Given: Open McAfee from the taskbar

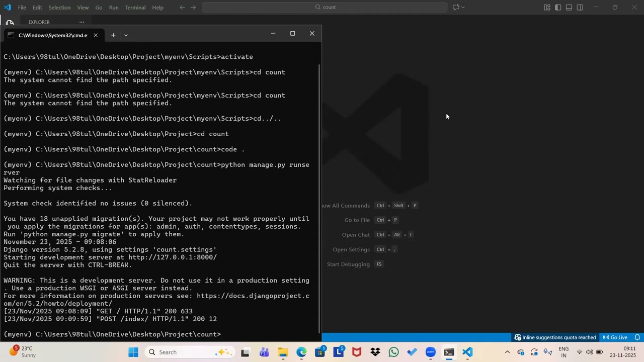Looking at the screenshot, I should click(357, 352).
